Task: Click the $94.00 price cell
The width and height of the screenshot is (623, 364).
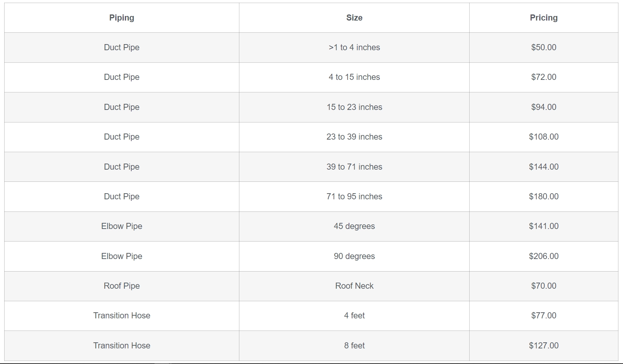Action: coord(543,107)
